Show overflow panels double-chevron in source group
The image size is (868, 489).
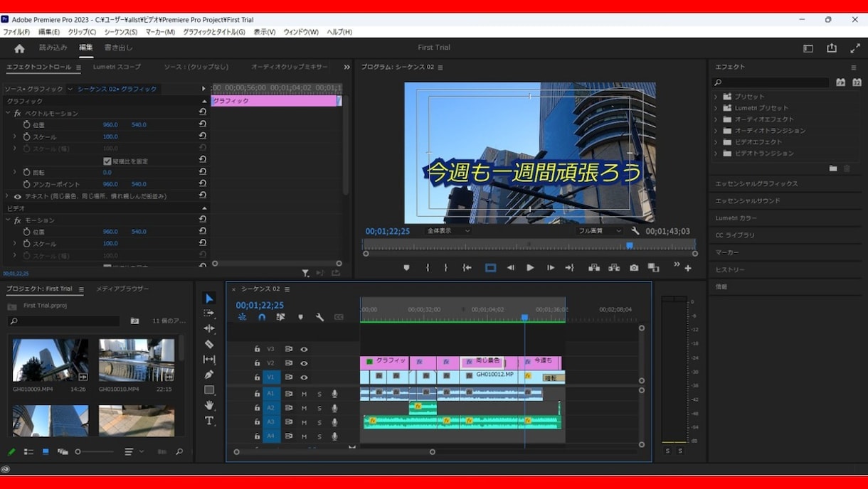347,68
